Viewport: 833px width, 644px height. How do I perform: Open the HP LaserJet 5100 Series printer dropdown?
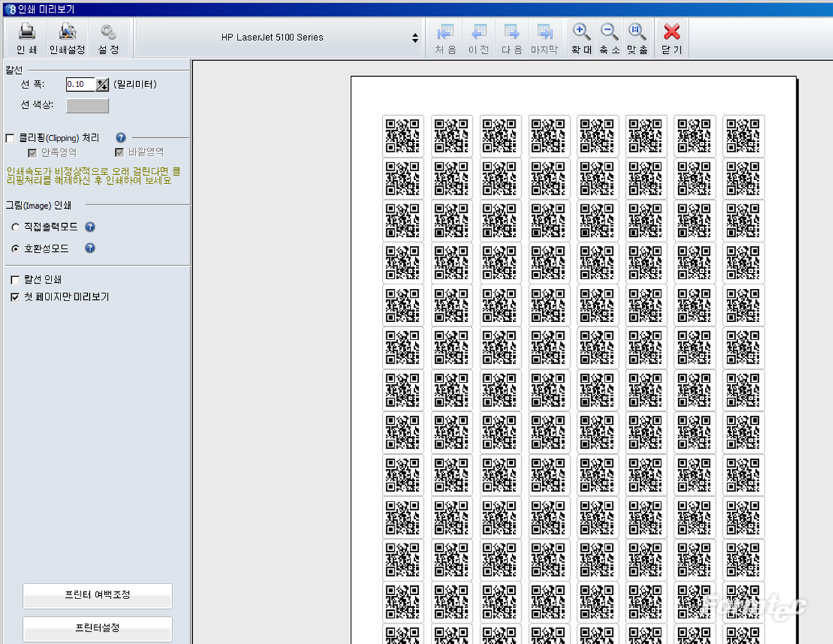coord(279,38)
